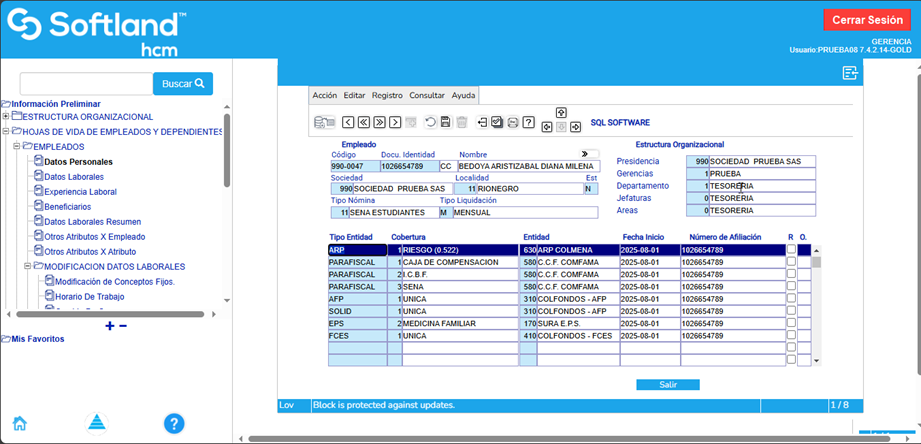Check R box for CAJA DE COMPENSACION row
The height and width of the screenshot is (444, 921).
[x=791, y=262]
